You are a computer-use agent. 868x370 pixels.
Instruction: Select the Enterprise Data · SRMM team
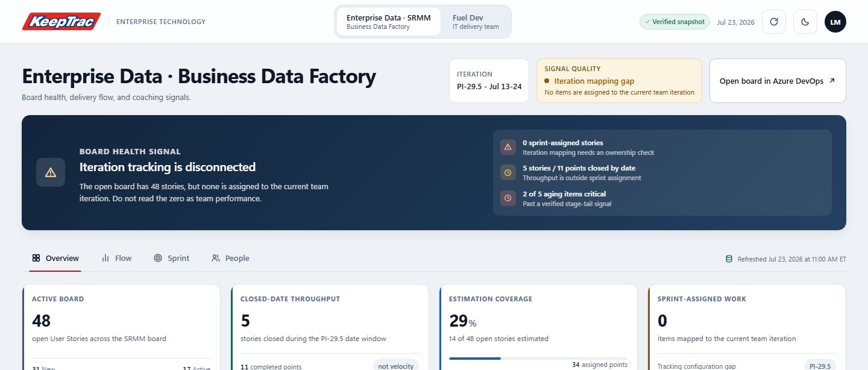[x=389, y=22]
